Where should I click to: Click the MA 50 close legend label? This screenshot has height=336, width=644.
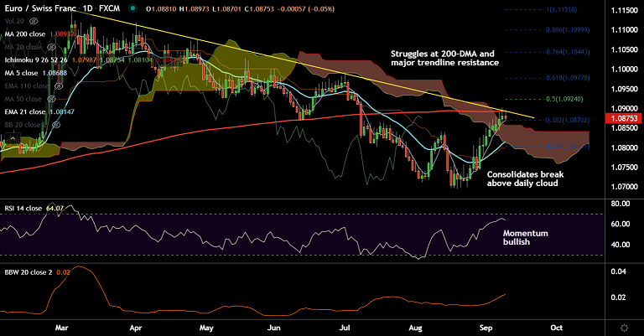(23, 99)
